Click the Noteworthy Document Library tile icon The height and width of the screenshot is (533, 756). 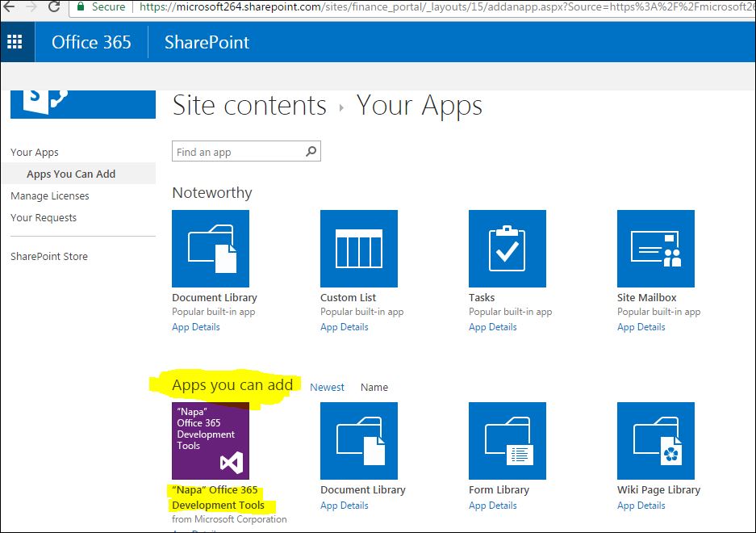(x=211, y=249)
